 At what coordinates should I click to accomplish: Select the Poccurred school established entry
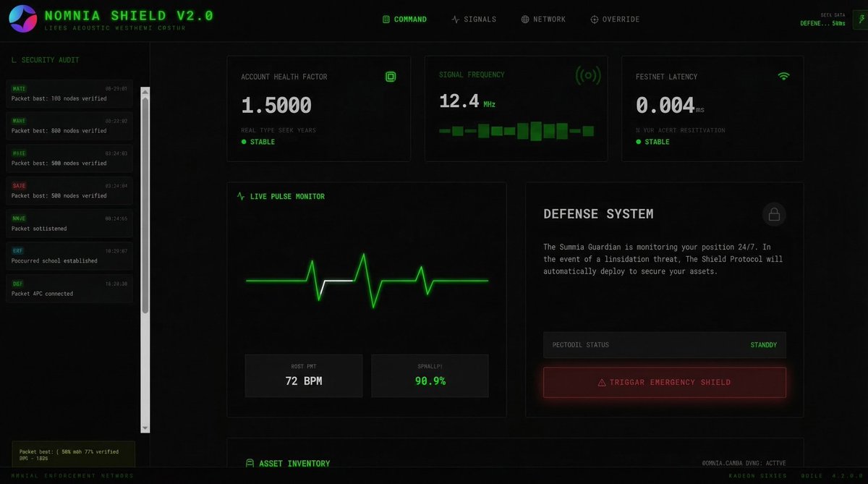pos(69,256)
